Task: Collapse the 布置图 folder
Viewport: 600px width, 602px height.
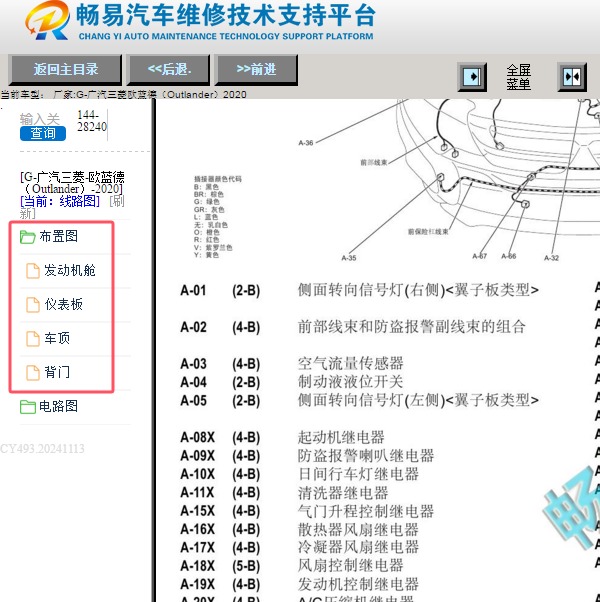Action: click(58, 236)
